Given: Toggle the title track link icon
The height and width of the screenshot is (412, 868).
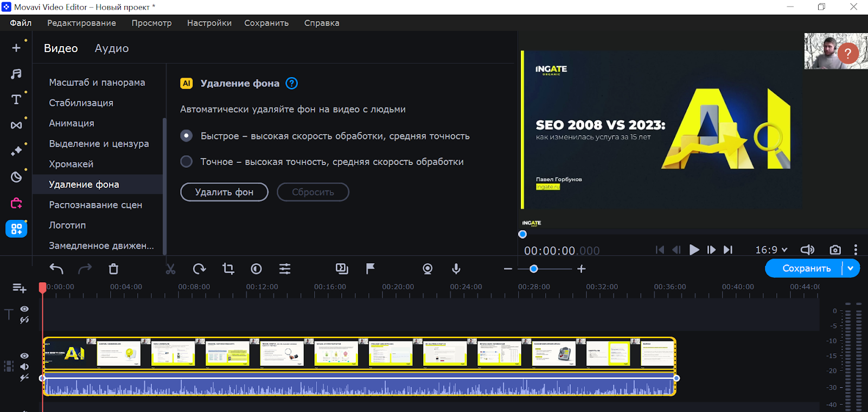Looking at the screenshot, I should 24,320.
